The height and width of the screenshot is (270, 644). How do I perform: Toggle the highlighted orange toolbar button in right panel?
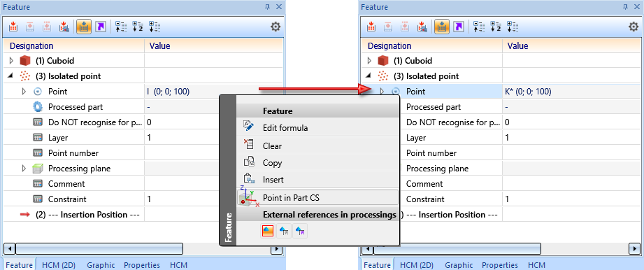pos(442,27)
